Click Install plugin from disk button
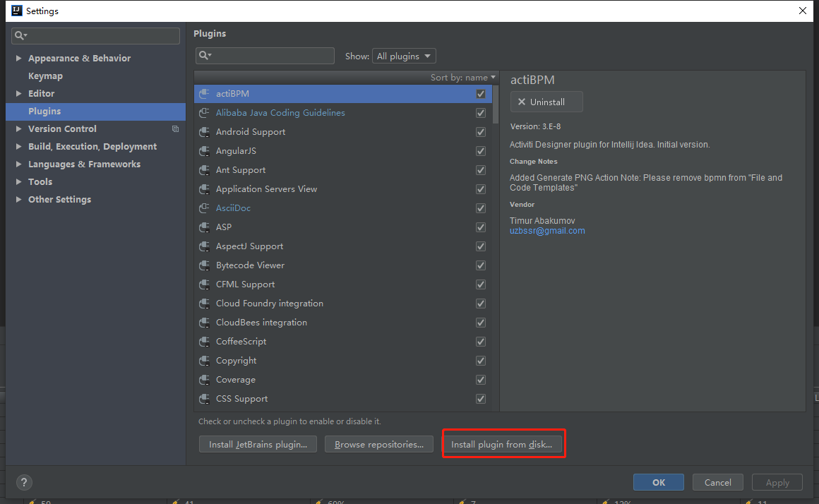819x504 pixels. (x=502, y=445)
